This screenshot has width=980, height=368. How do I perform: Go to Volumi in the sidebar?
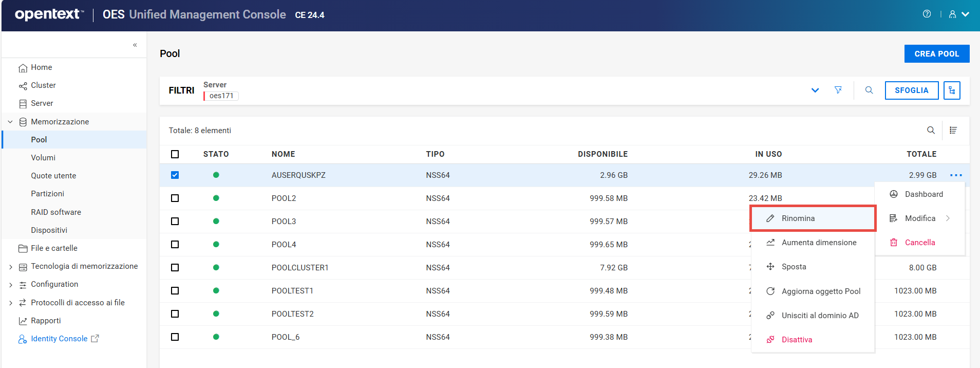43,158
